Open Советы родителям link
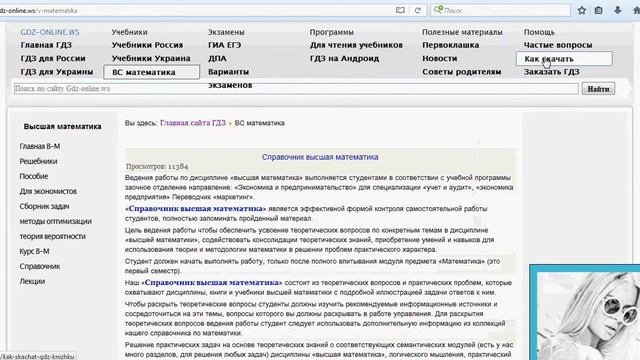 462,72
